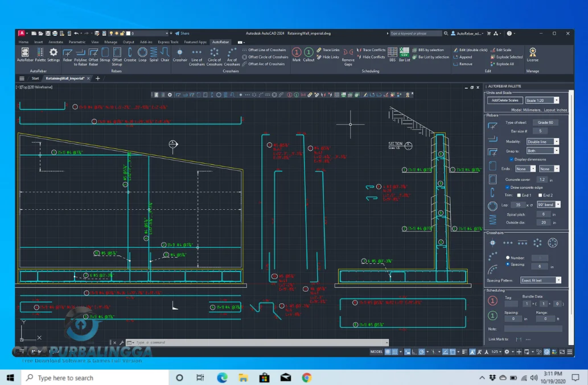The width and height of the screenshot is (588, 385).
Task: Choose Polyline to Rebar tool
Action: pyautogui.click(x=80, y=57)
